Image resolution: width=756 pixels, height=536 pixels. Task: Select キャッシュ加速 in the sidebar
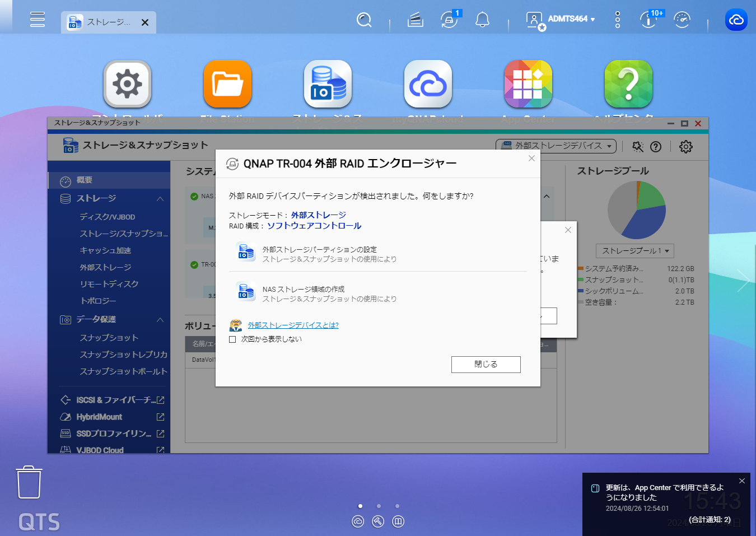point(105,250)
